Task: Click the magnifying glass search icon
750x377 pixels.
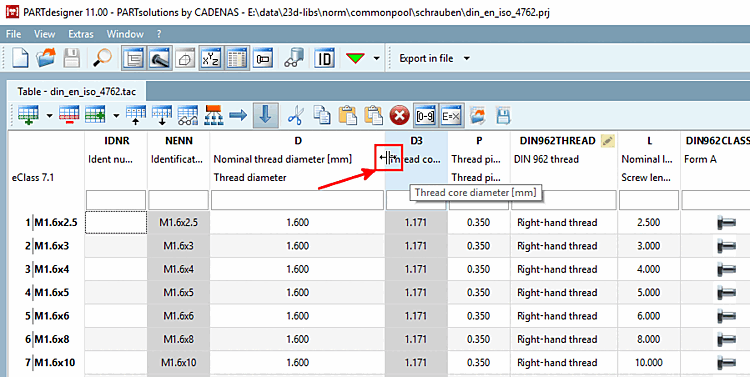Action: point(102,58)
